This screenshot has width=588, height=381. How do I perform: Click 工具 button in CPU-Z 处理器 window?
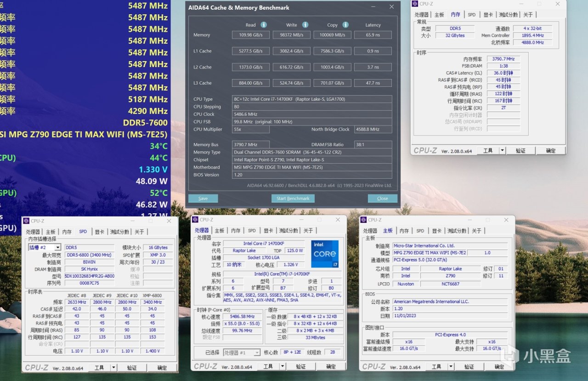click(x=268, y=366)
